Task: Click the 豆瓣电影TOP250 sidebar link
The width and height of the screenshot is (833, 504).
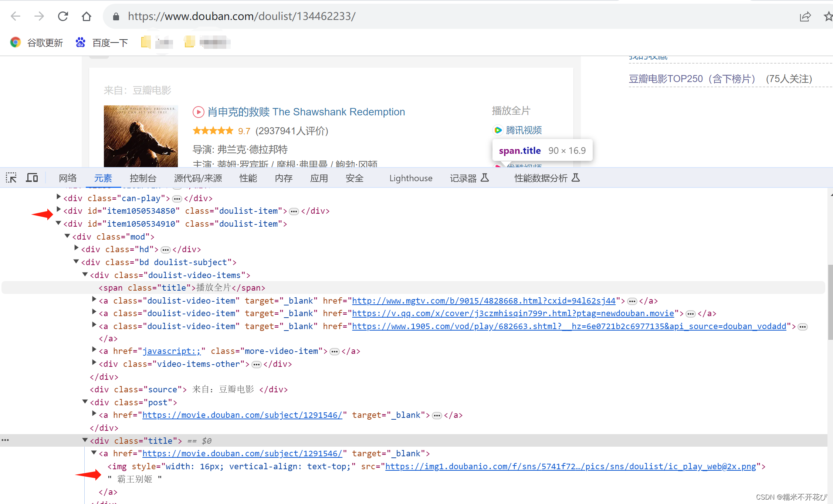Action: click(691, 79)
